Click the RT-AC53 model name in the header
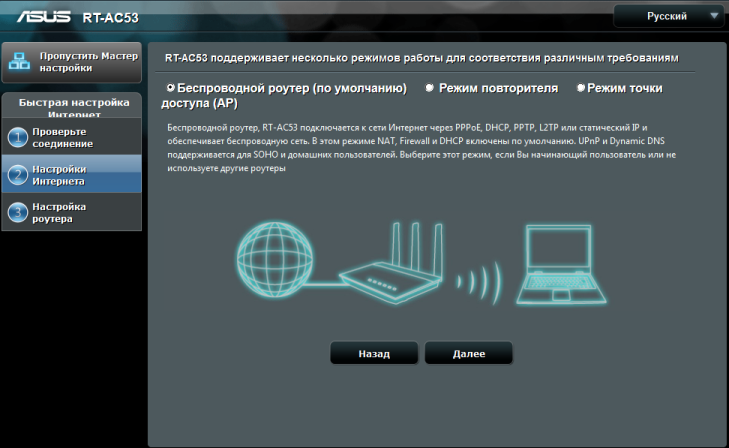 111,18
